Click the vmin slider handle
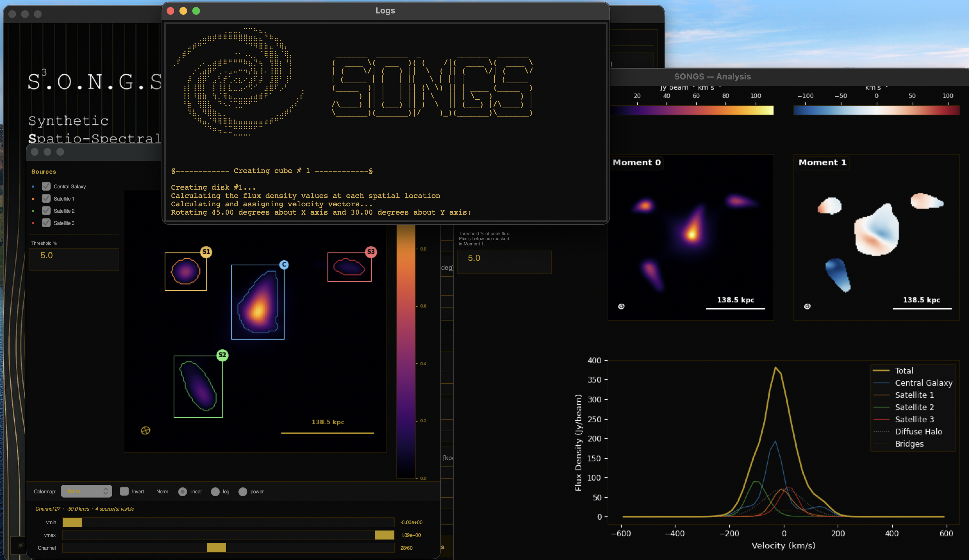969x560 pixels. pyautogui.click(x=72, y=522)
